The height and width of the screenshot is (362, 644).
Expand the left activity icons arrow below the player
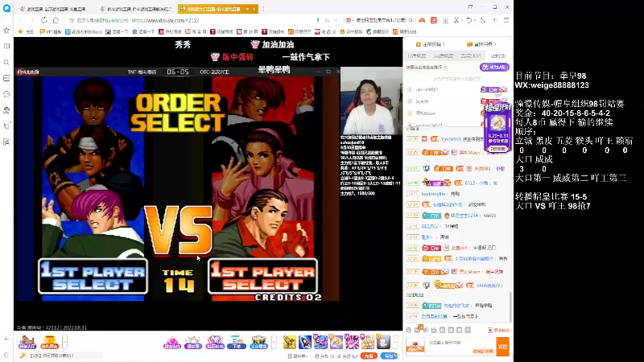click(64, 341)
